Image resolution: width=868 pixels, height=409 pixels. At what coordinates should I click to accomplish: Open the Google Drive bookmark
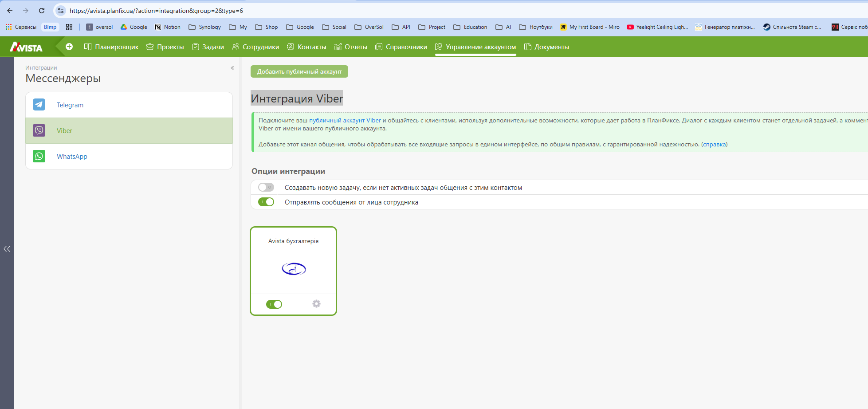(x=134, y=27)
